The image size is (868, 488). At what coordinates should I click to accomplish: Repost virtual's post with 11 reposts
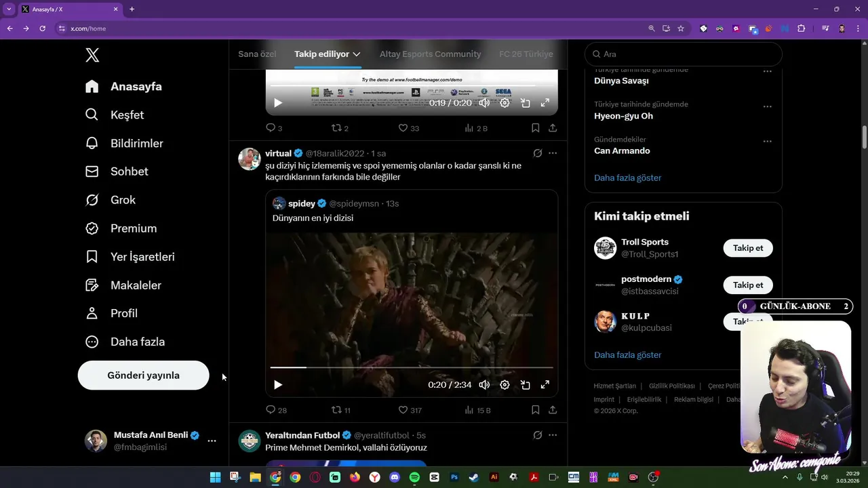pos(340,410)
